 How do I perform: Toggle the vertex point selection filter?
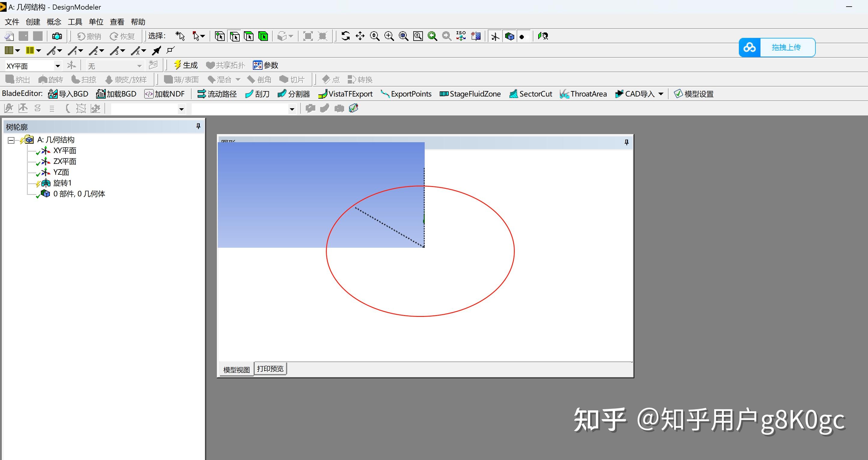220,36
